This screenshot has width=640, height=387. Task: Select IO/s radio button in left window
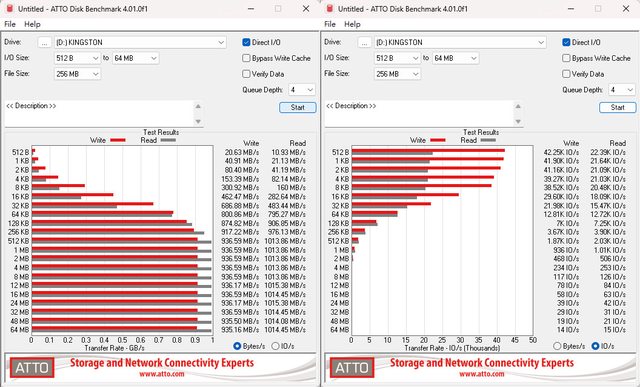pos(276,346)
